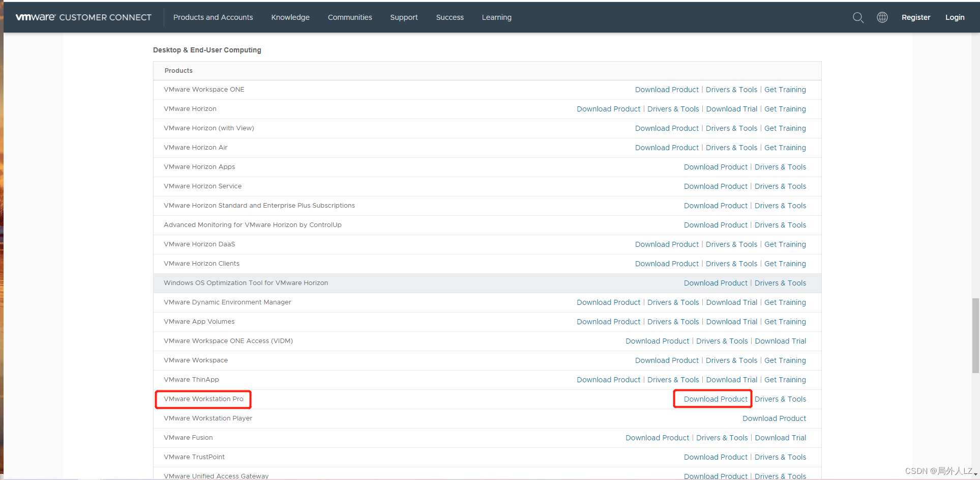Download Product for VMware Workstation Pro
Image resolution: width=980 pixels, height=480 pixels.
pyautogui.click(x=716, y=399)
